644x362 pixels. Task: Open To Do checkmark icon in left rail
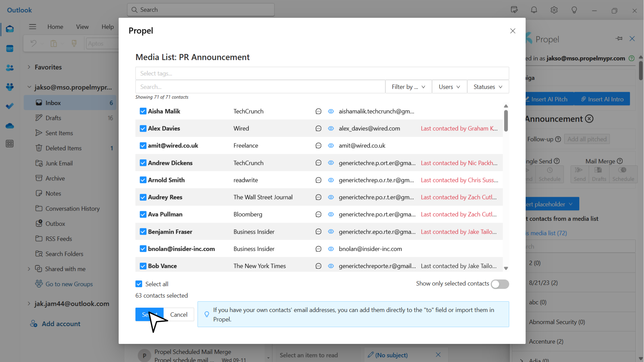tap(10, 106)
